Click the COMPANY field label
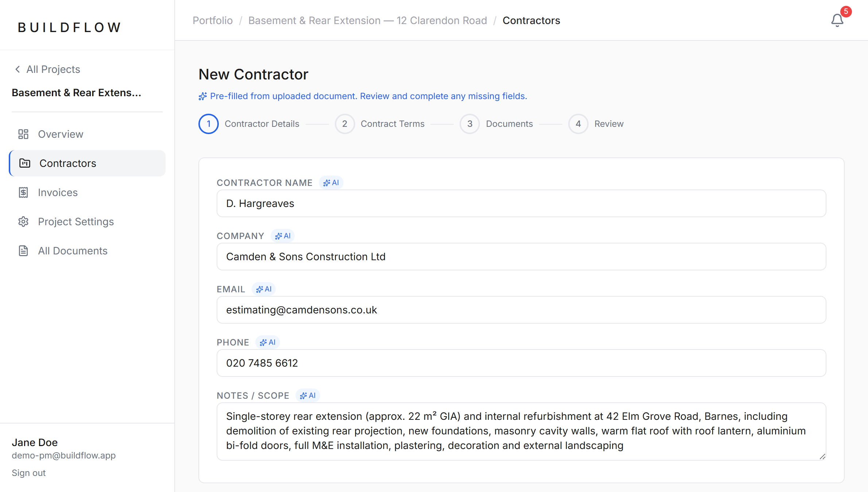The height and width of the screenshot is (492, 868). [x=240, y=236]
